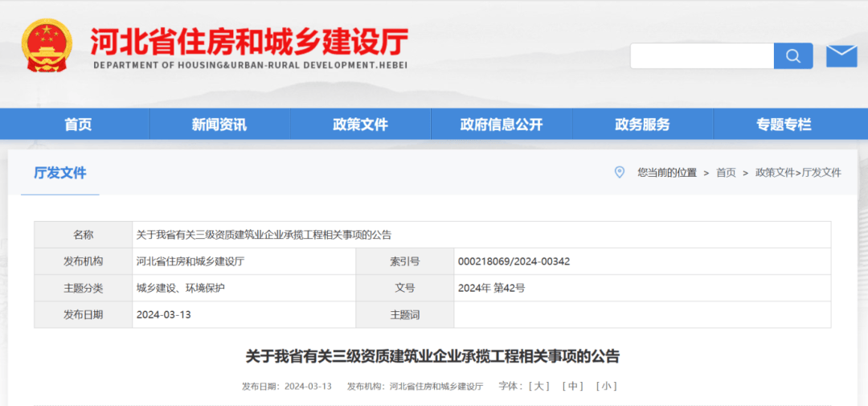Click the 首页 breadcrumb link
The image size is (868, 406).
[x=726, y=173]
